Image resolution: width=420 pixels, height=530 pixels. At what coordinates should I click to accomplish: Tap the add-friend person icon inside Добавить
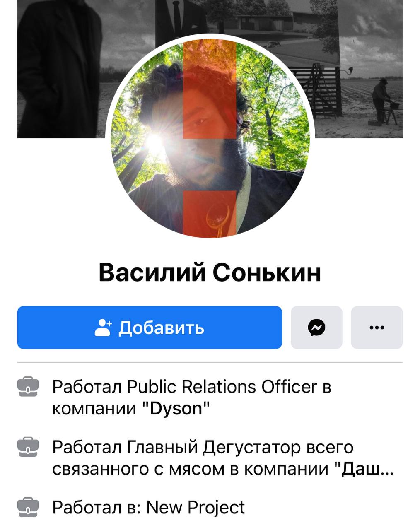coord(103,327)
